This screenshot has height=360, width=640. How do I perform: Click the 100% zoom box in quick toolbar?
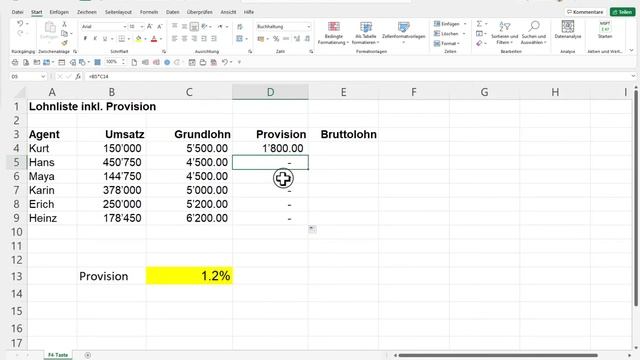pos(111,62)
